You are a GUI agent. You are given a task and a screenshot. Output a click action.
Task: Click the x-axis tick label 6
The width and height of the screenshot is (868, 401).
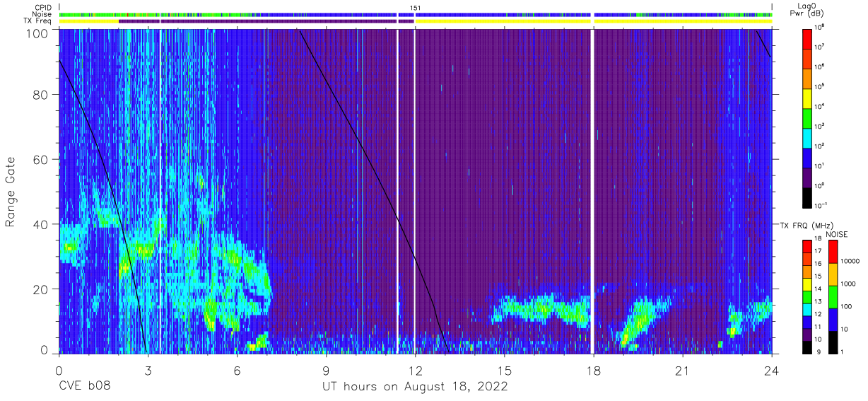pos(237,371)
